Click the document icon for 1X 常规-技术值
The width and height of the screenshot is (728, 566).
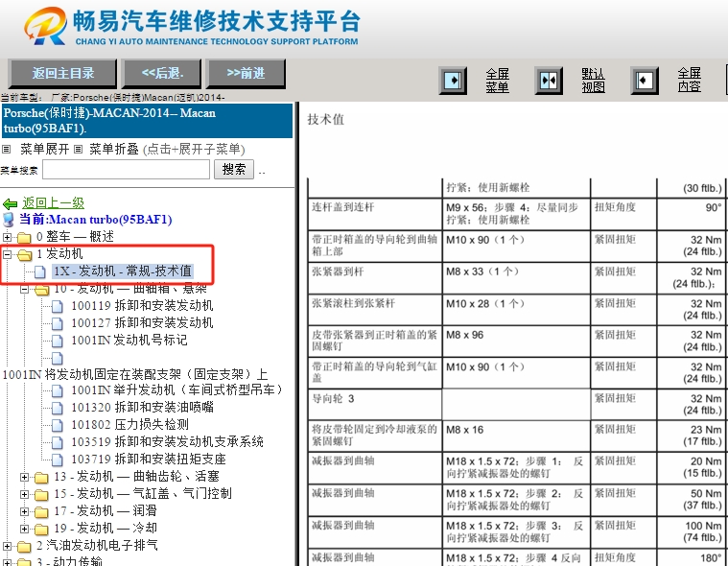click(40, 272)
